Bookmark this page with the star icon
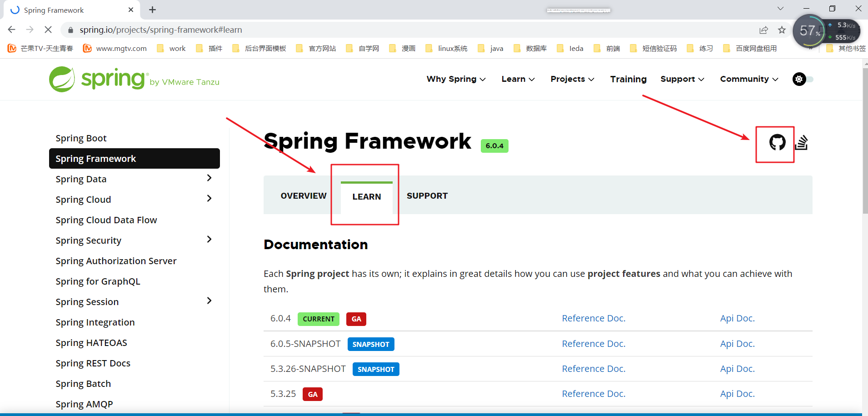This screenshot has width=868, height=416. [x=782, y=30]
